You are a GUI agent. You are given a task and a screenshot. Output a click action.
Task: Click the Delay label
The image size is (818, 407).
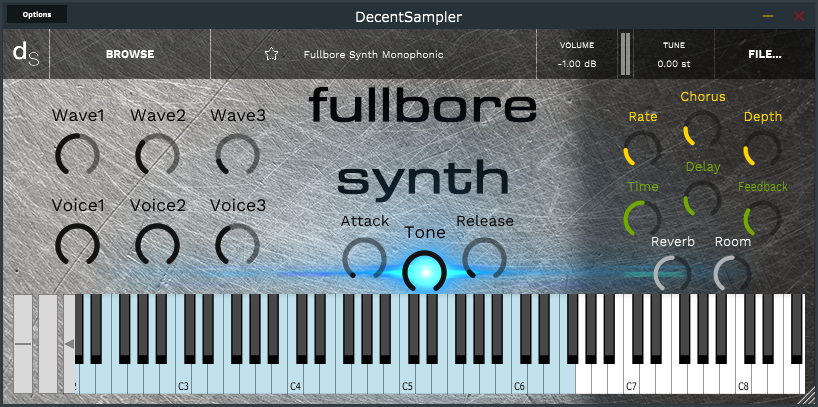(x=703, y=167)
